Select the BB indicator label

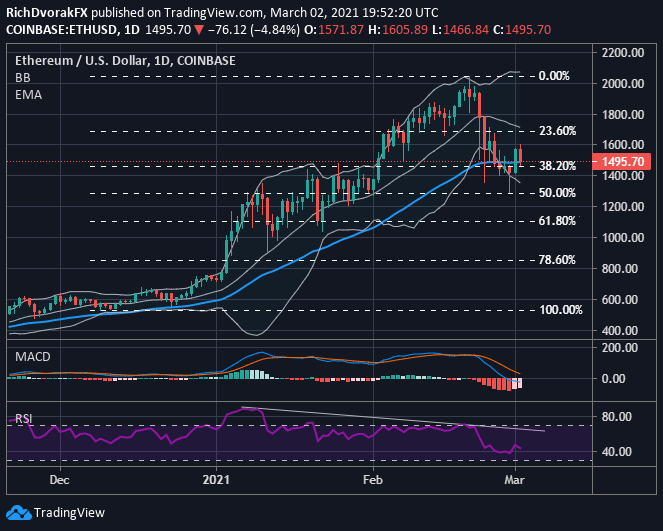click(23, 78)
